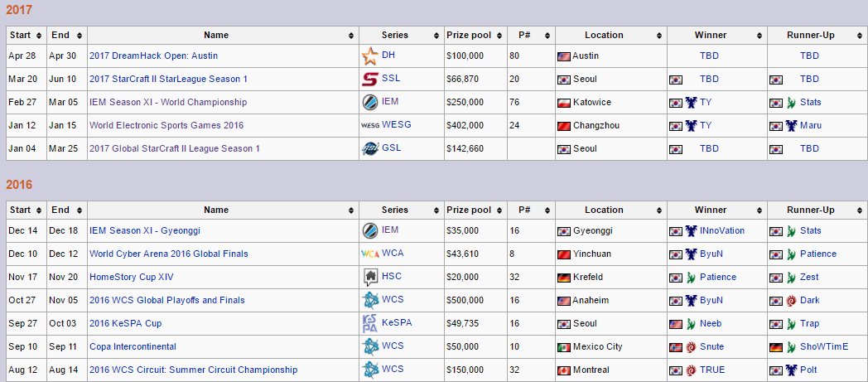The width and height of the screenshot is (868, 382).
Task: Click the Terran race icon beside Maru
Action: tap(790, 126)
